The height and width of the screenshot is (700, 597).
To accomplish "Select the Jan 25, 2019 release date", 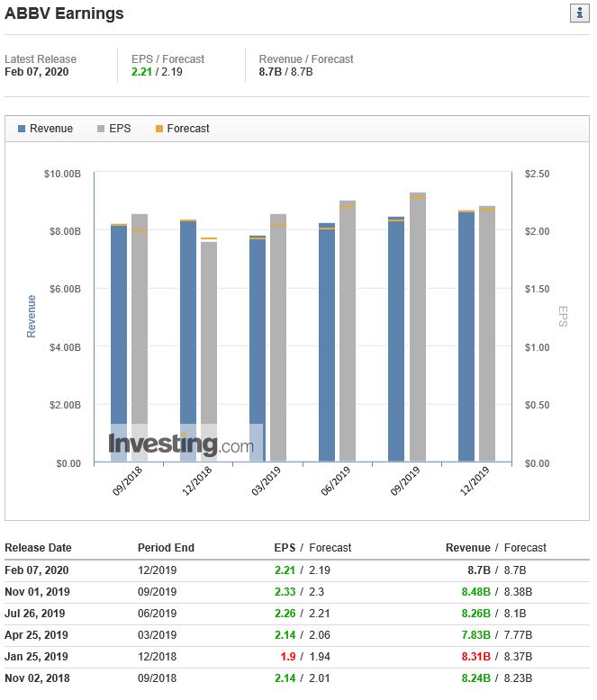I will click(x=36, y=657).
